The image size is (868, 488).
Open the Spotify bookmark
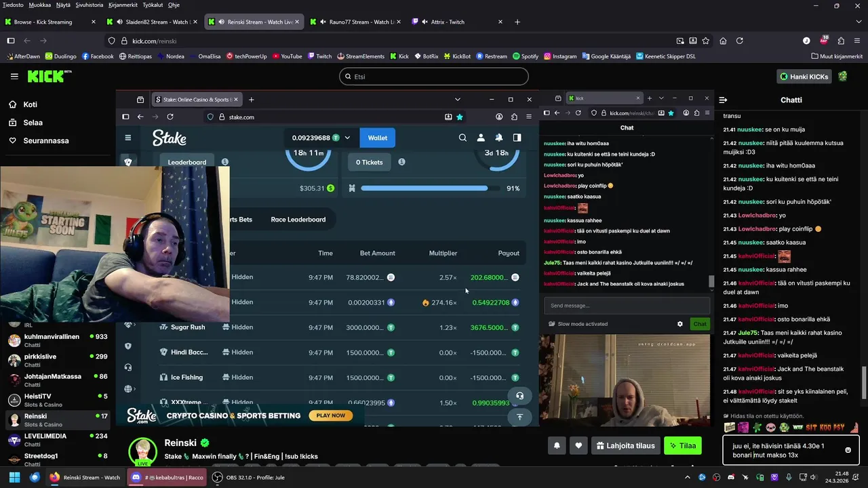(x=526, y=56)
